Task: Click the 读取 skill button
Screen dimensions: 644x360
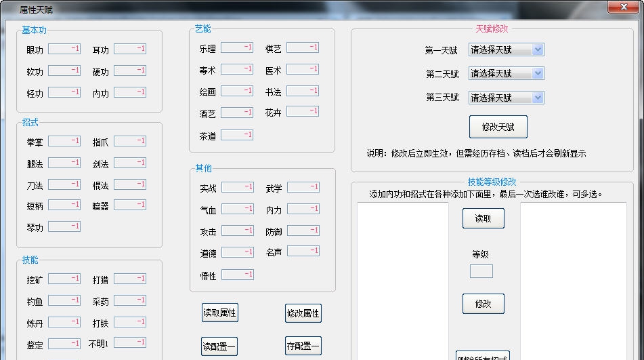Action: [483, 218]
